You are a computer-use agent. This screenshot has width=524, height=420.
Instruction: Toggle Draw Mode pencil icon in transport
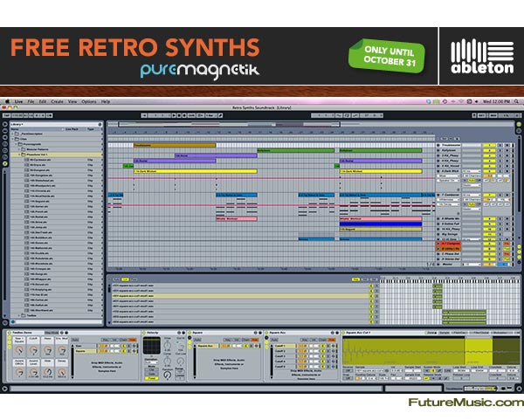(221, 115)
